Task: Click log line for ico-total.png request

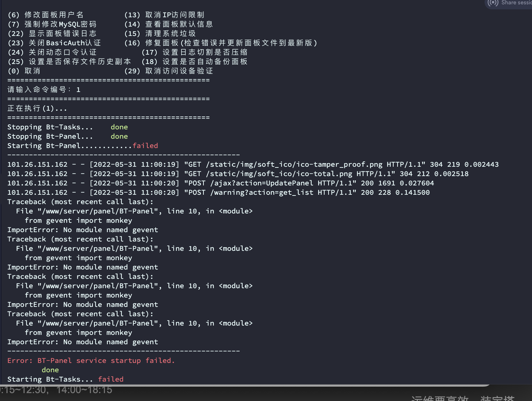Action: 238,174
